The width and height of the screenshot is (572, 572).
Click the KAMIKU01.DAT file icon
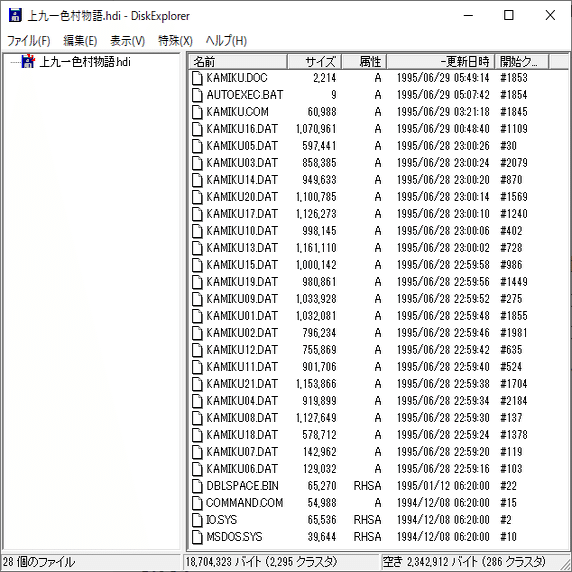(x=197, y=316)
